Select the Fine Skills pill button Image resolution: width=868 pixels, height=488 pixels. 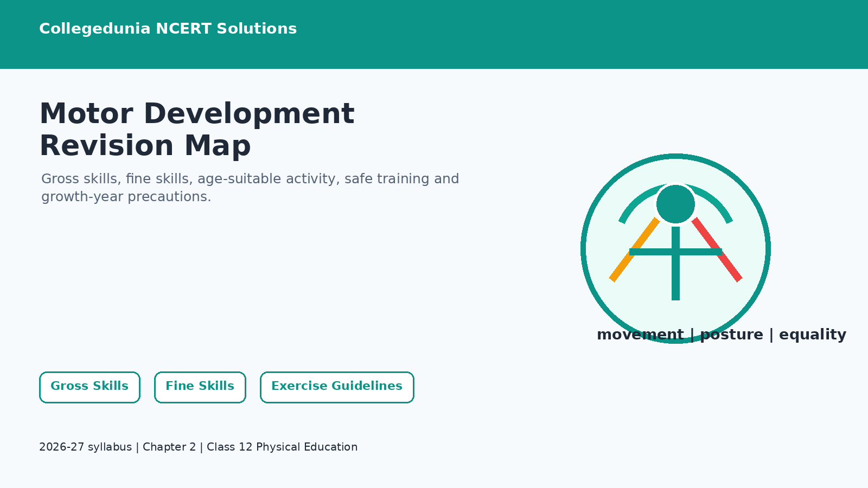click(200, 387)
